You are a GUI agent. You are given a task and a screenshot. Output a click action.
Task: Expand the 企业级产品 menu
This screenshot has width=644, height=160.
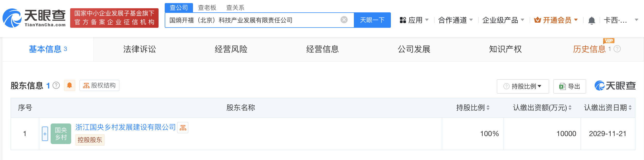(x=503, y=20)
